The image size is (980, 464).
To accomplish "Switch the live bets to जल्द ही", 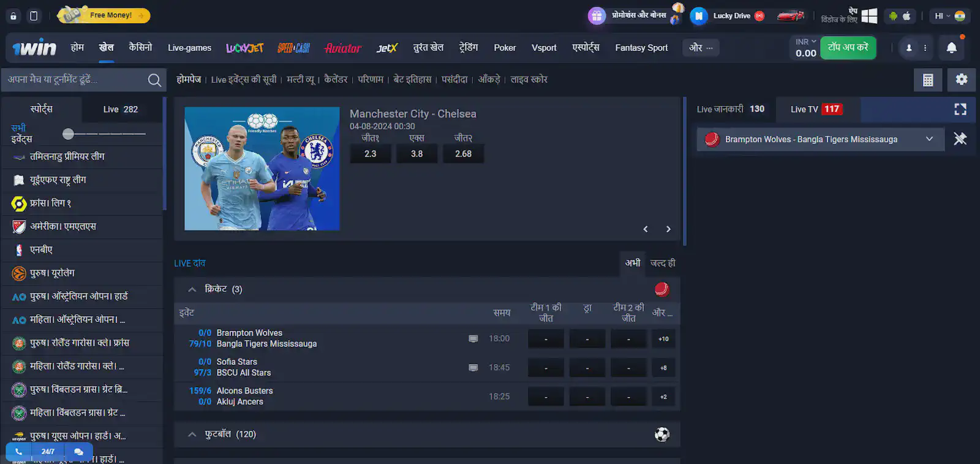I will [x=663, y=263].
